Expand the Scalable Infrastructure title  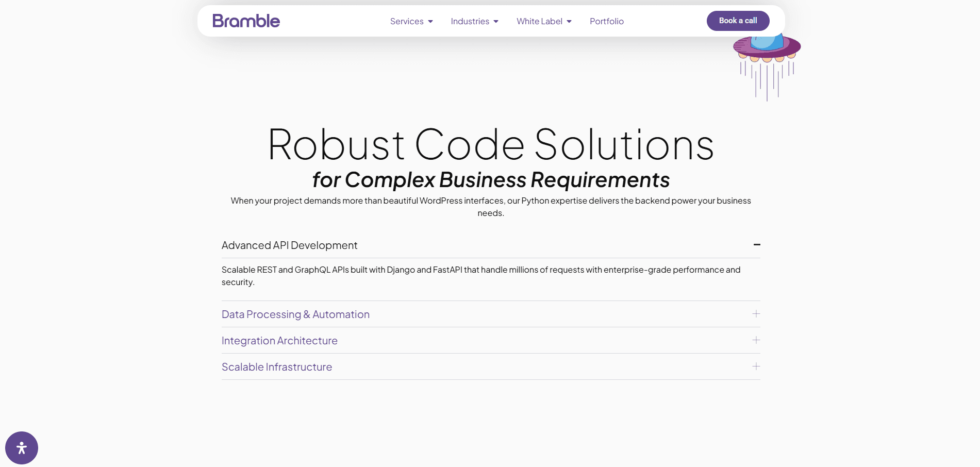click(277, 367)
